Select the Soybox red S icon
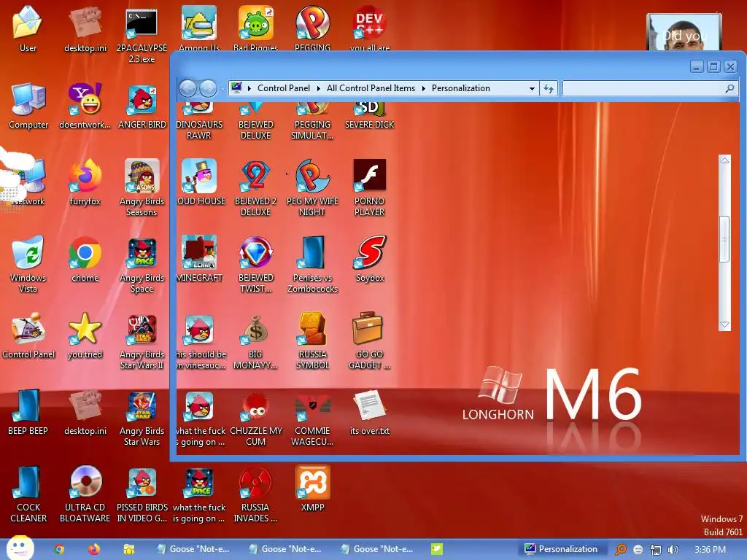This screenshot has width=747, height=560. pos(370,259)
